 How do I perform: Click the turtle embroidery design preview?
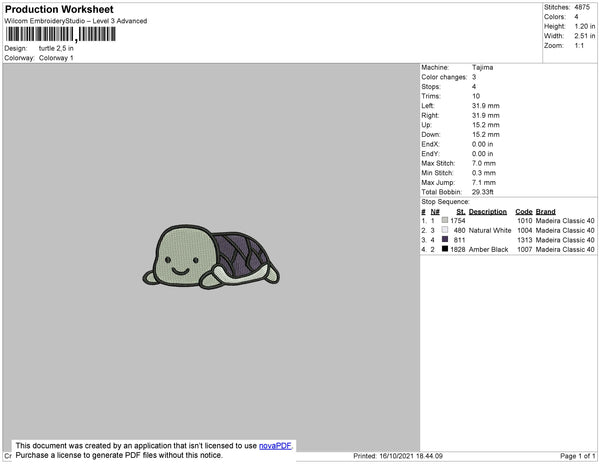(x=211, y=257)
